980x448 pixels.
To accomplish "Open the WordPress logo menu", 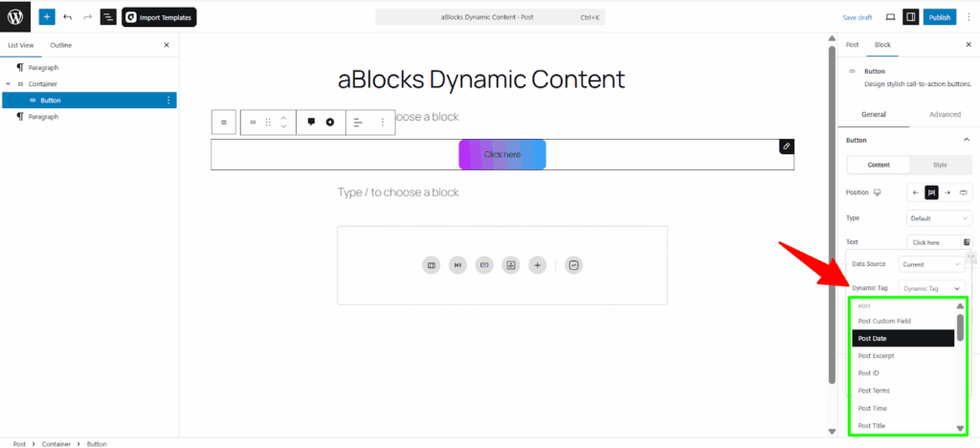I will coord(15,17).
